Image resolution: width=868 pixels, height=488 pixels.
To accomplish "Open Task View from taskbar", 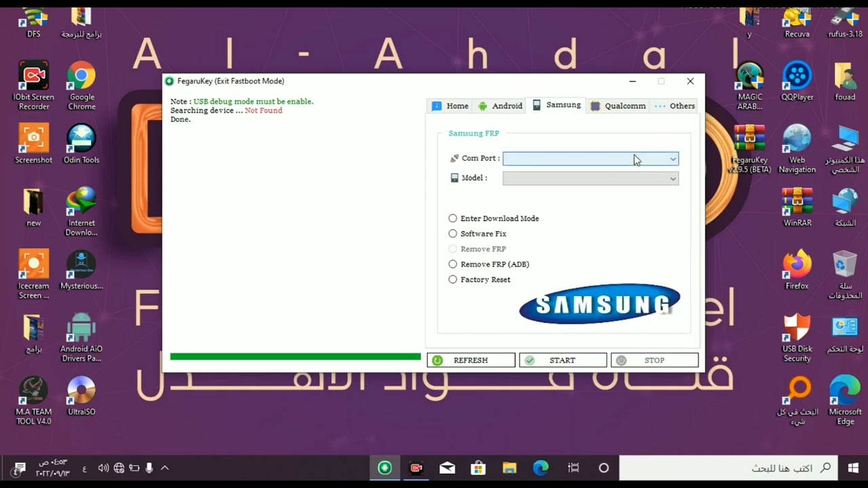I will 573,468.
